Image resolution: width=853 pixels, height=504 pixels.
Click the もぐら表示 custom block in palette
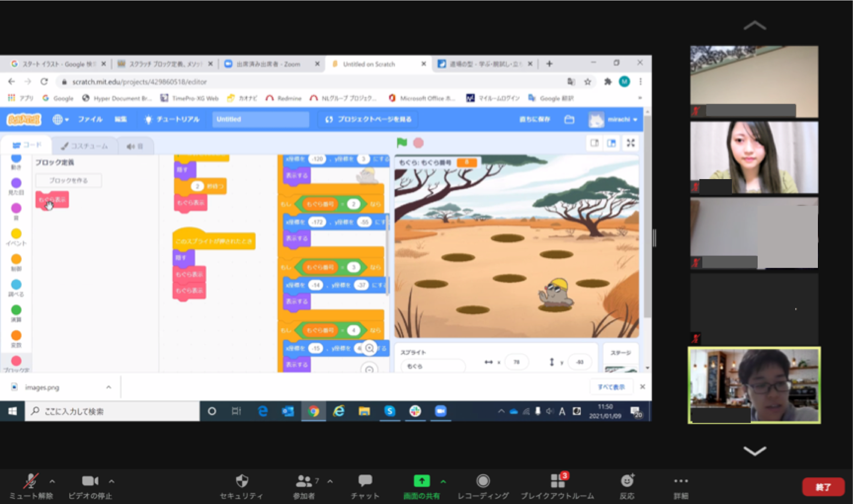[52, 200]
